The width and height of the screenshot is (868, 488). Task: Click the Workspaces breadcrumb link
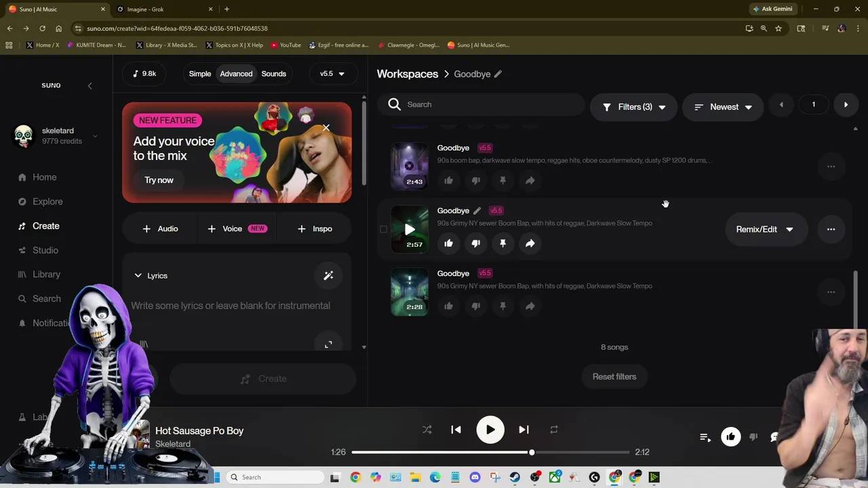408,74
